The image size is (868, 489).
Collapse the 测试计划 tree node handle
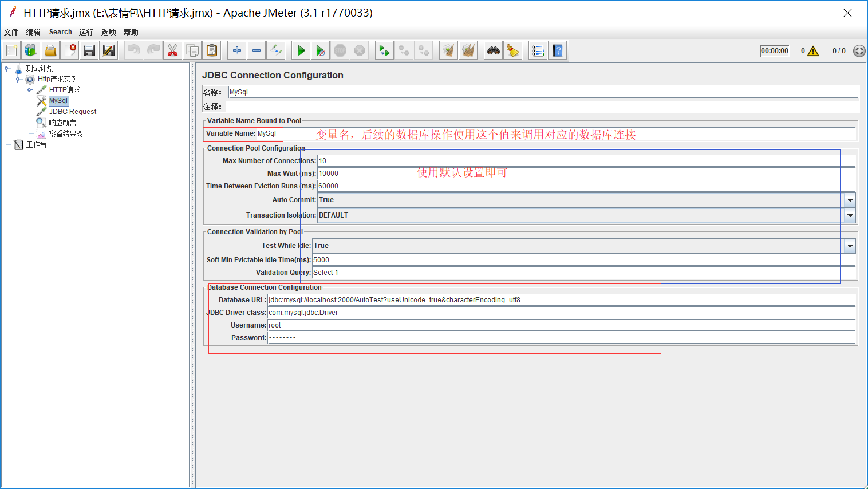pos(7,69)
